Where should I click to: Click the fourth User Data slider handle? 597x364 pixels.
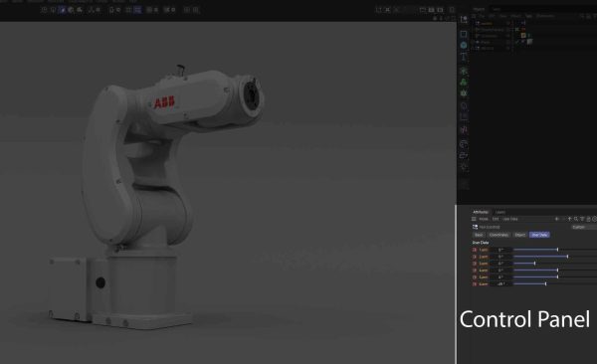[x=558, y=271]
